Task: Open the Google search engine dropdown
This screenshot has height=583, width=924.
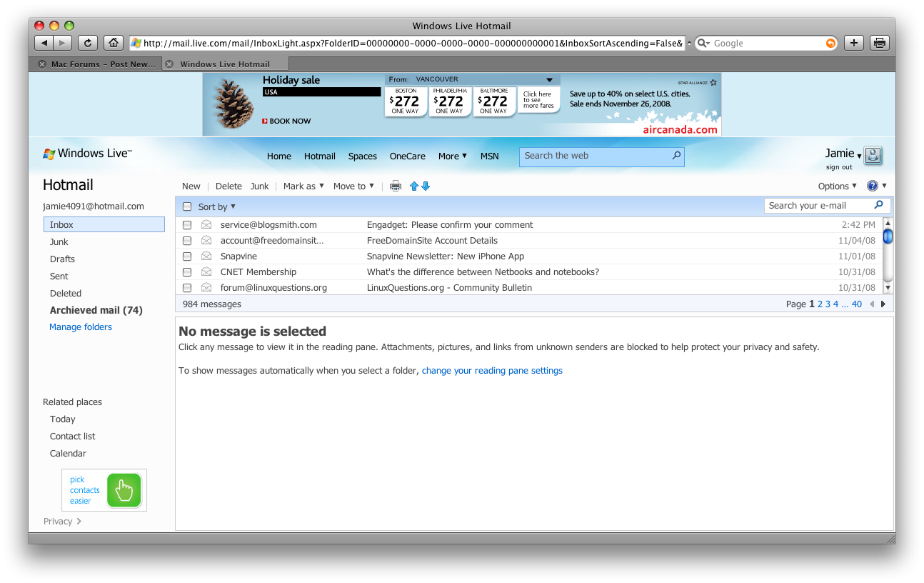Action: tap(704, 44)
